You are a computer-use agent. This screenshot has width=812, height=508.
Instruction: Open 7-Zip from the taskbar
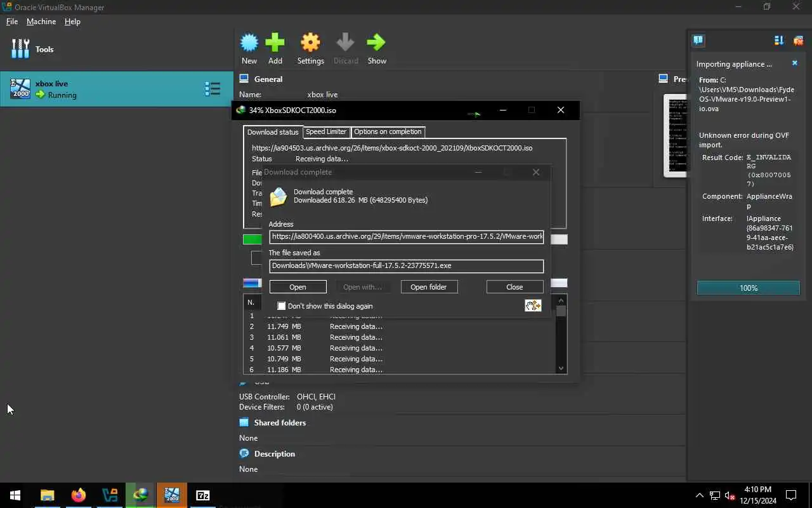202,495
